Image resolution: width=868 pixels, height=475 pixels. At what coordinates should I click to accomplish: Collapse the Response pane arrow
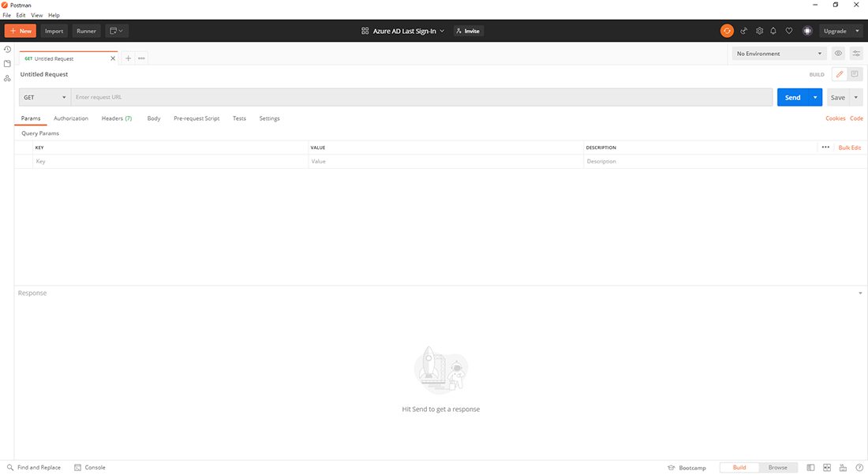click(x=860, y=293)
